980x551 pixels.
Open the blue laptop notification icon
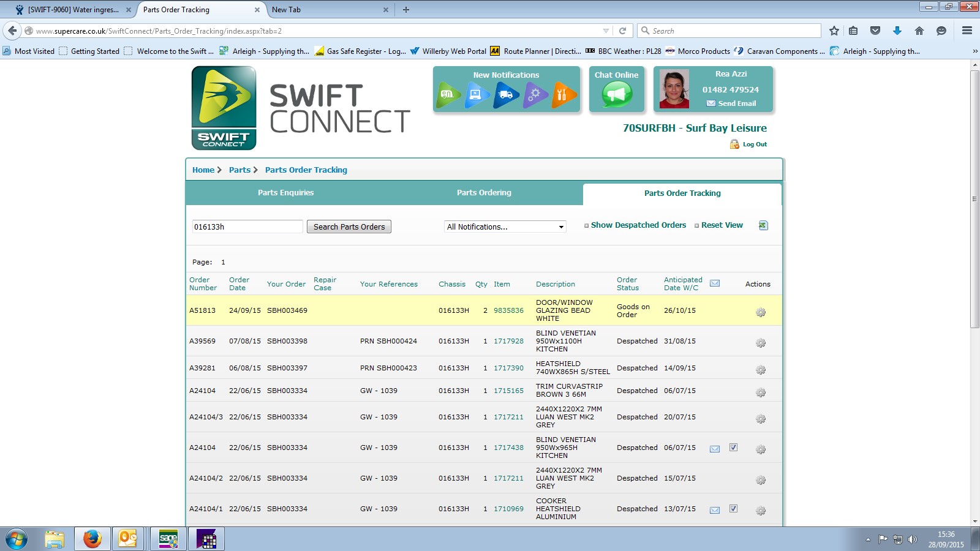point(477,95)
